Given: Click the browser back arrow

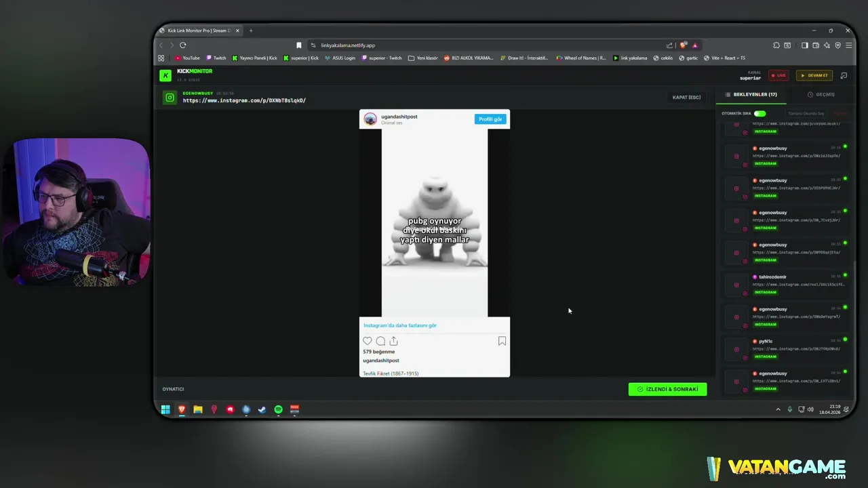Looking at the screenshot, I should pos(161,45).
